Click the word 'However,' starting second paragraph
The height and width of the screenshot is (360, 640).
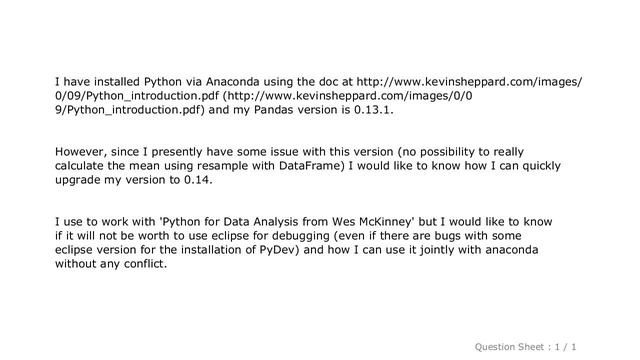[81, 152]
